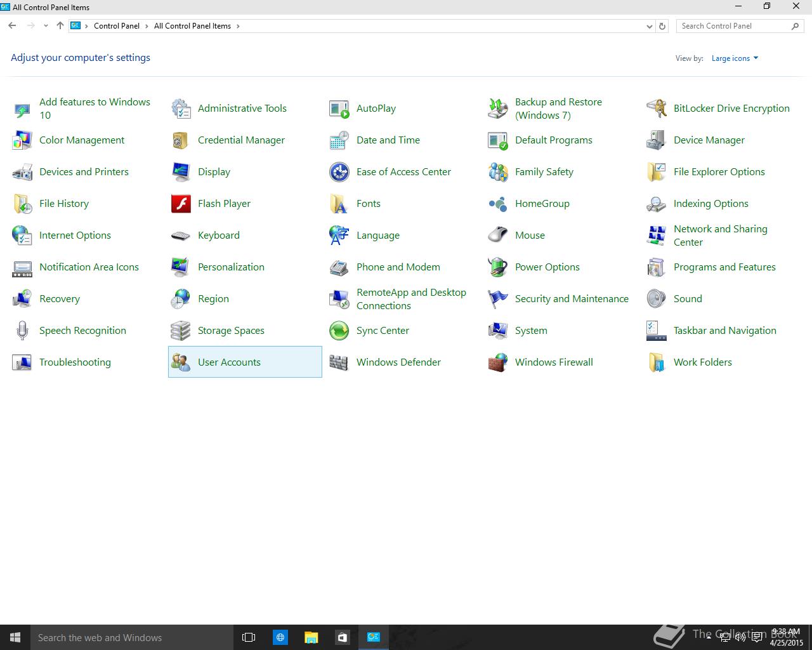Expand chevron after Control Panel breadcrumb
The width and height of the screenshot is (812, 650).
(147, 26)
